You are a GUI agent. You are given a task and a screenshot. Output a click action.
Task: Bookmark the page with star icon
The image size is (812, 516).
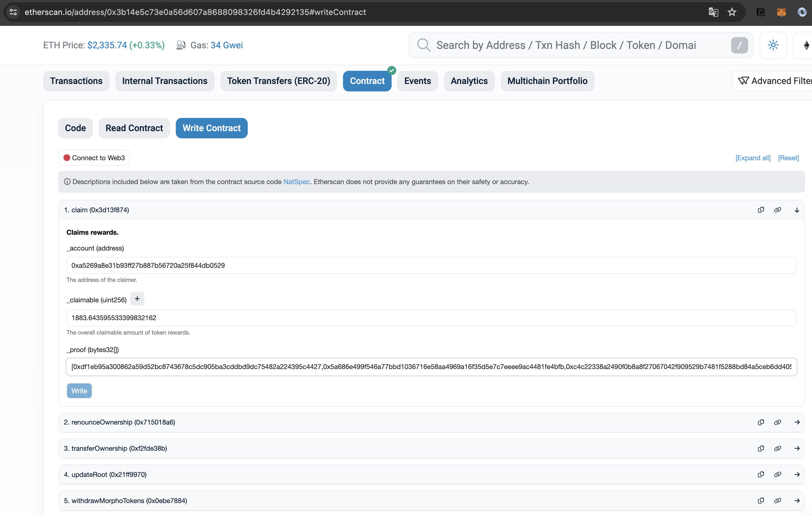pos(732,12)
